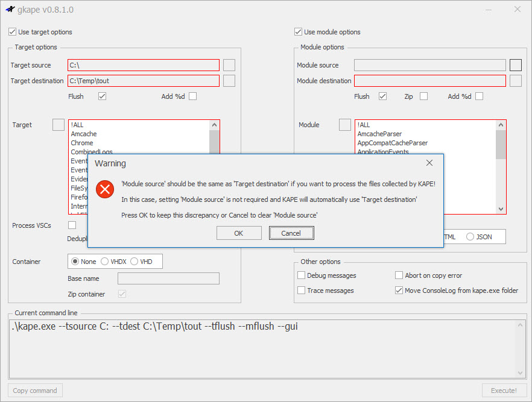Image resolution: width=532 pixels, height=402 pixels.
Task: Toggle the Use module options checkbox
Action: (298, 32)
